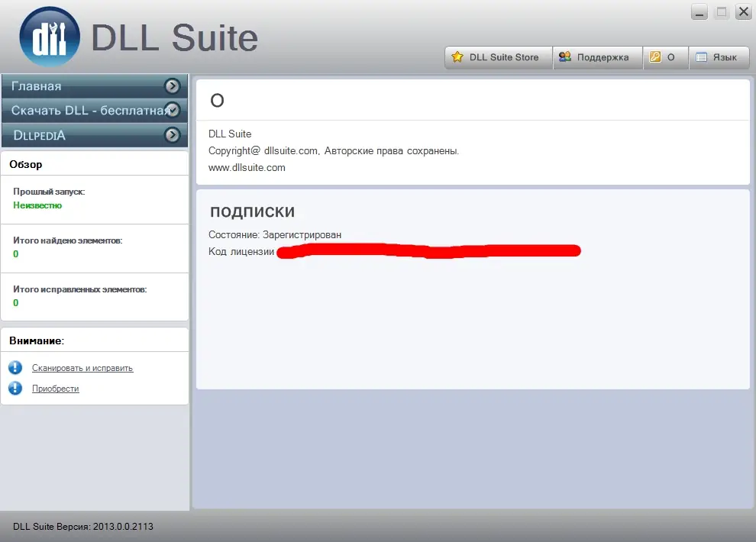Click the green Неизвестно value
This screenshot has width=756, height=542.
(x=37, y=205)
